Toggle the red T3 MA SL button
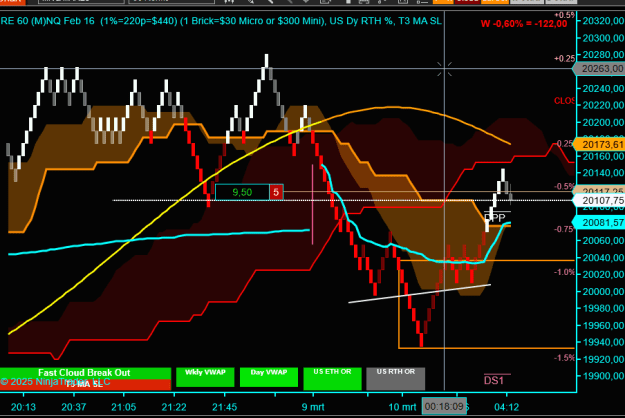Screen dimensions: 625x418 [85, 385]
